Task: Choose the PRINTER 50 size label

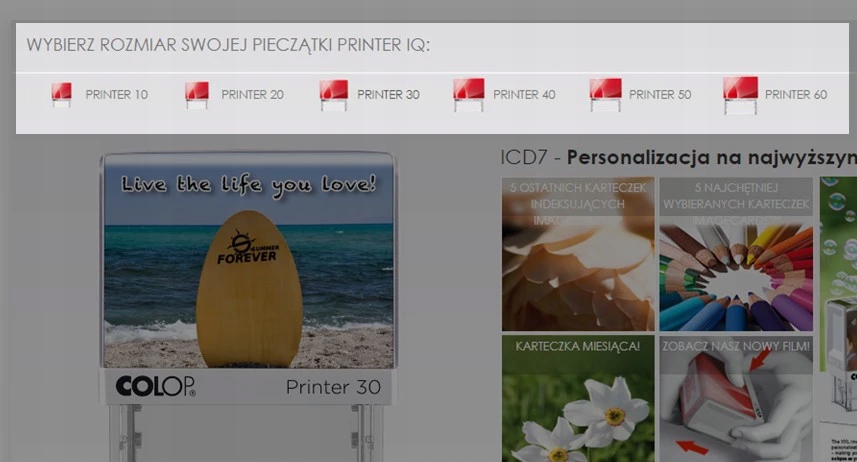Action: click(660, 95)
